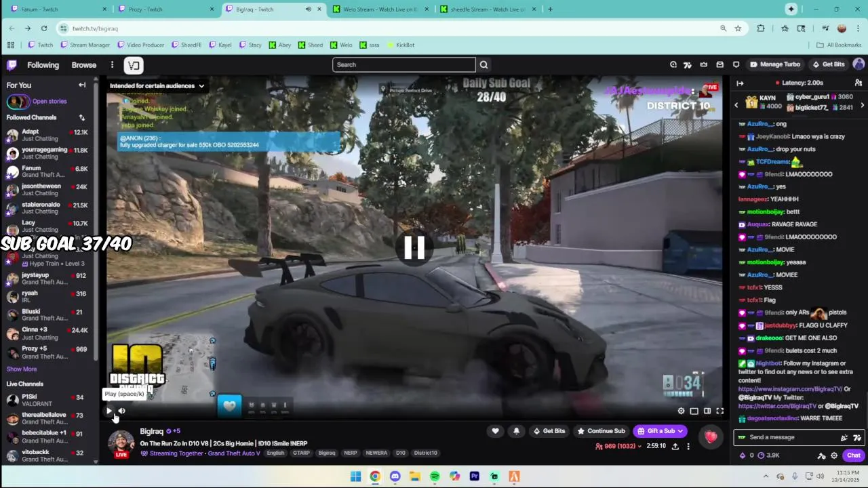Open the BigIraqTV Instagram link in chat
The height and width of the screenshot is (488, 868).
[790, 389]
